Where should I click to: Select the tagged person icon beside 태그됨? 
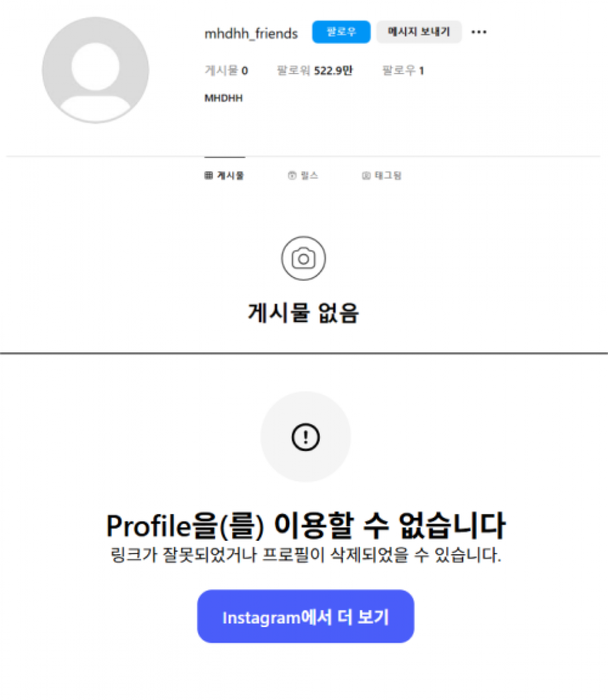pos(366,176)
